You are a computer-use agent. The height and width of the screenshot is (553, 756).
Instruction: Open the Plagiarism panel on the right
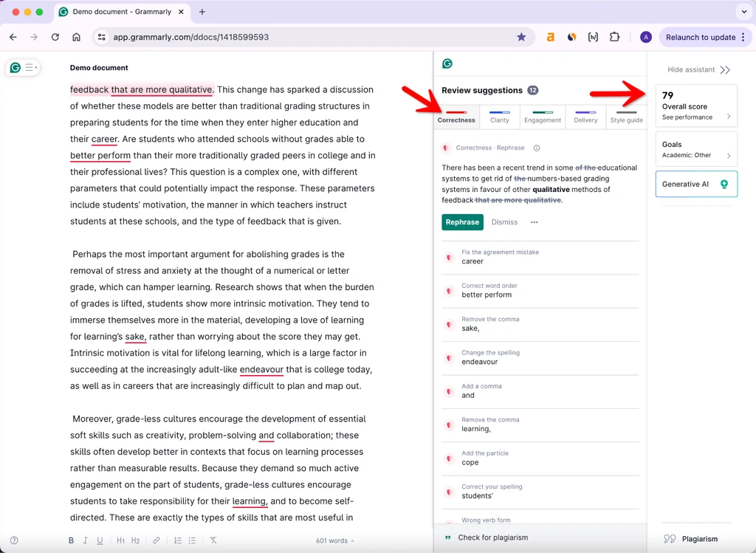[x=691, y=539]
